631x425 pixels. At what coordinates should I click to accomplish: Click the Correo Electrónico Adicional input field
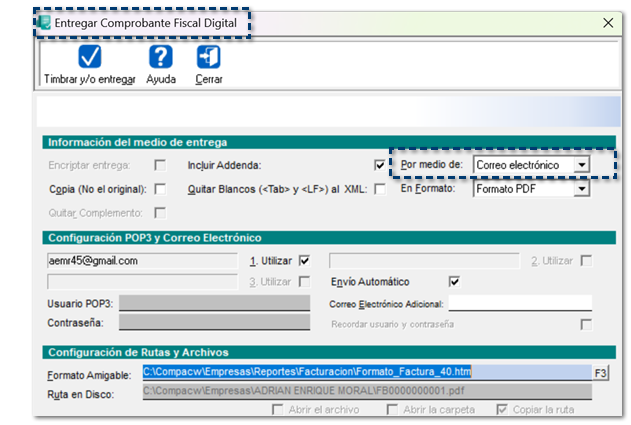[x=519, y=303]
